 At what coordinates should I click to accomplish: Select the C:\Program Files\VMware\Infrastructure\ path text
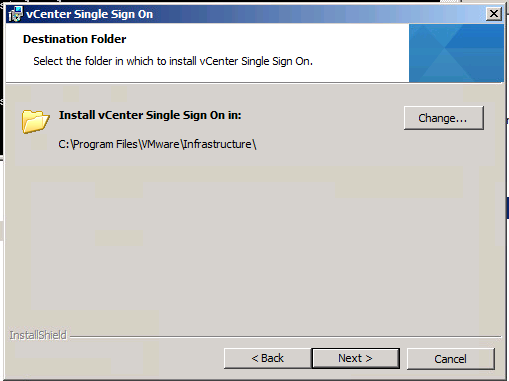157,144
